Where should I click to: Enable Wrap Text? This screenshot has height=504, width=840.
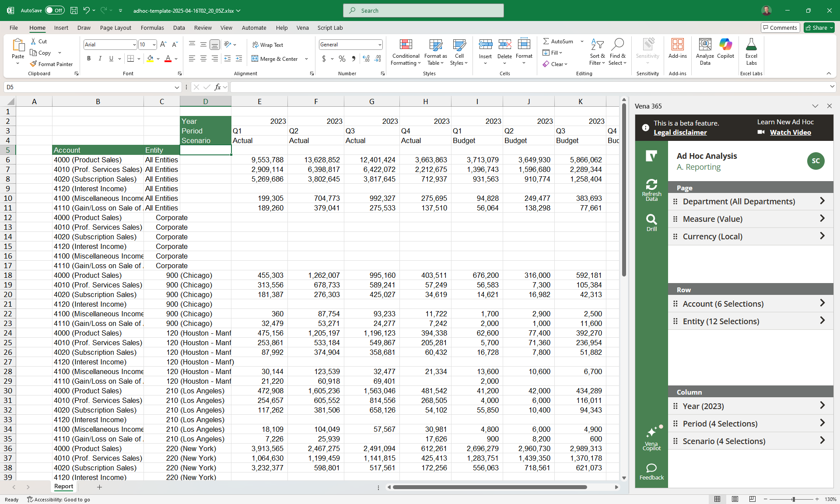268,44
